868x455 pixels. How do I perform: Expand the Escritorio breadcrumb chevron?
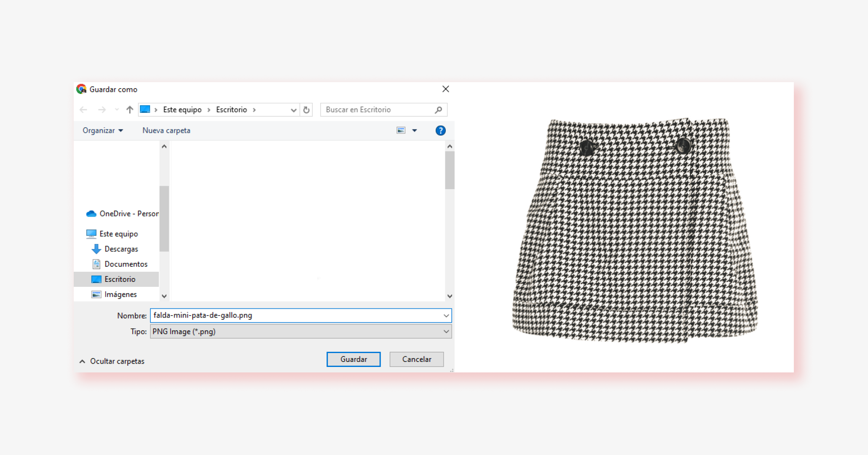(255, 110)
